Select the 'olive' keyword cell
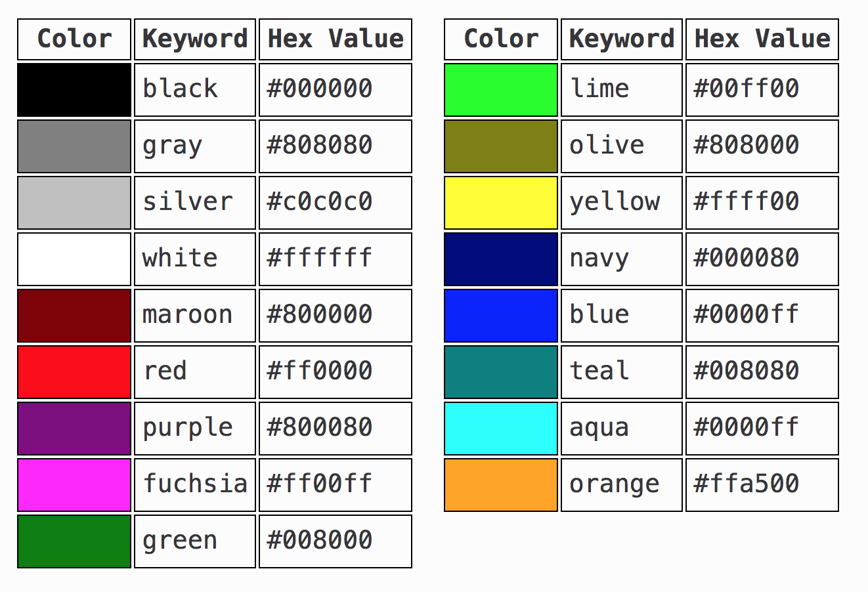868x592 pixels. point(622,146)
